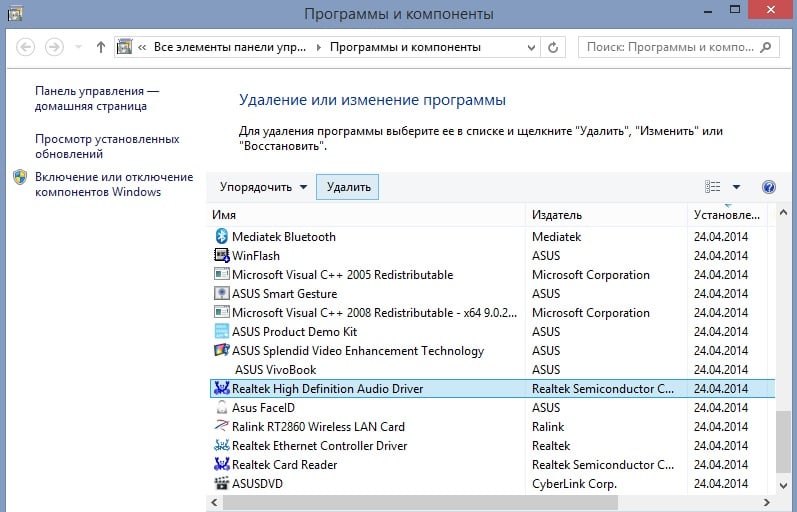Select ASUS Splendid Video Enhancement Technology name
The width and height of the screenshot is (797, 512).
click(358, 351)
